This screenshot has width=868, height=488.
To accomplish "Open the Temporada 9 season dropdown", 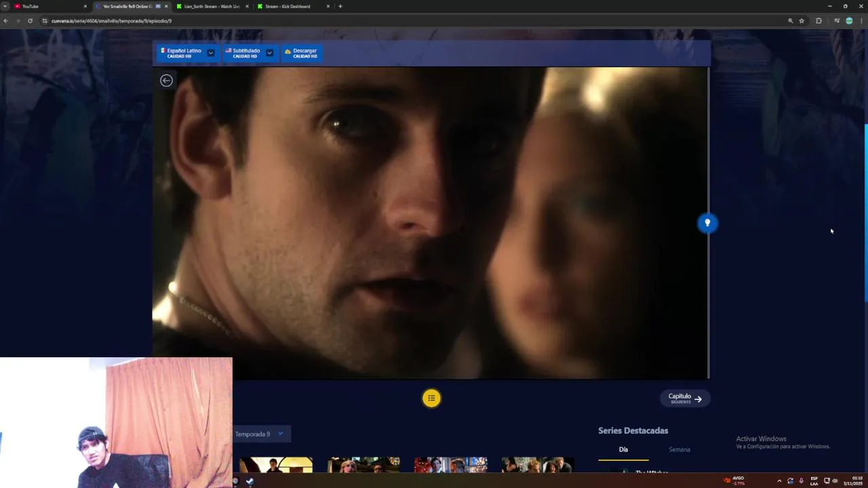I will (x=261, y=434).
